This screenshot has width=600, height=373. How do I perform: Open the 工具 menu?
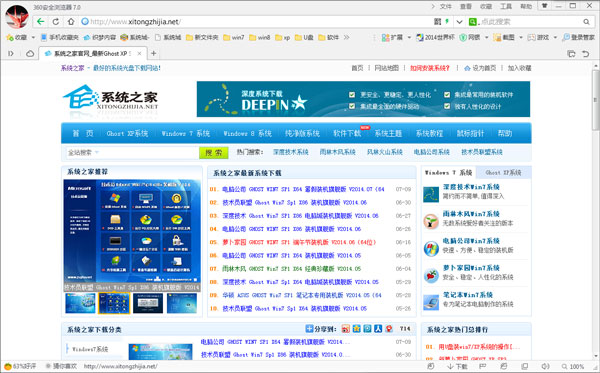coord(506,6)
